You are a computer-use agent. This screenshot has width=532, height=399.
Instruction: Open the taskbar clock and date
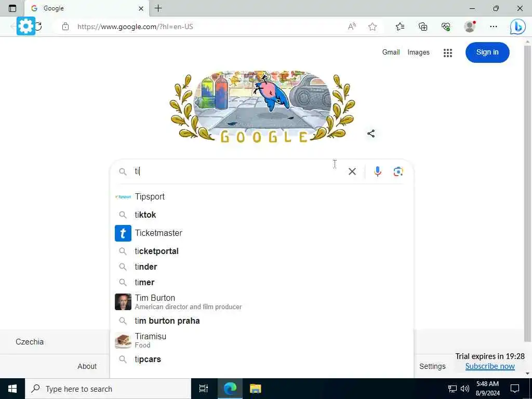coord(487,389)
